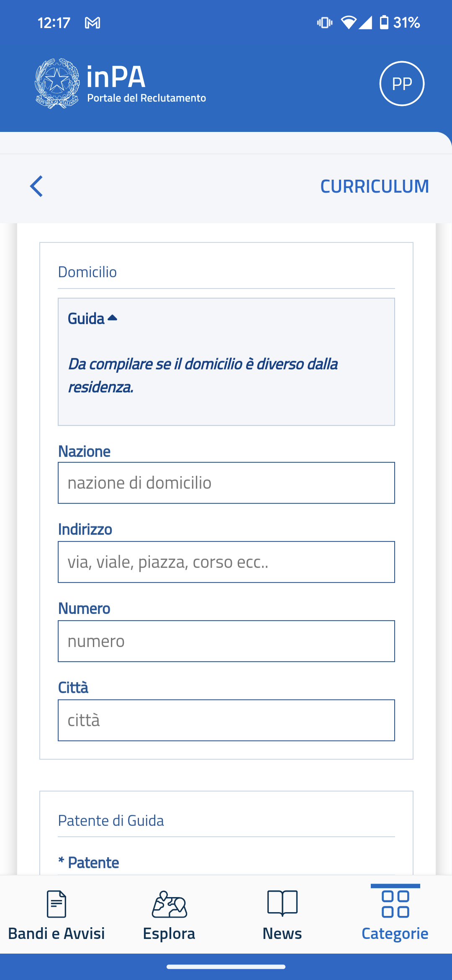Focus the Città input field

pos(226,720)
